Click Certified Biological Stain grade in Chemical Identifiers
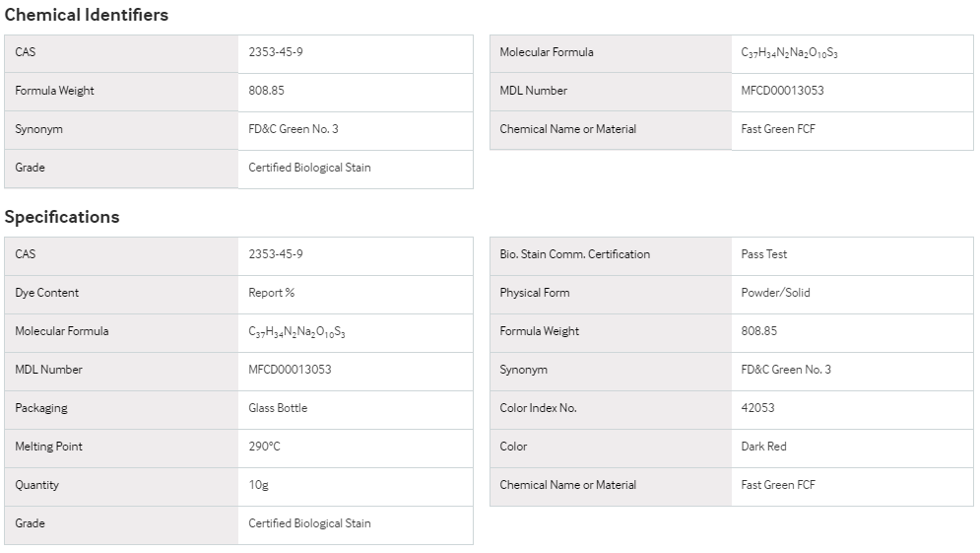Viewport: 980px width, 553px height. pos(309,167)
